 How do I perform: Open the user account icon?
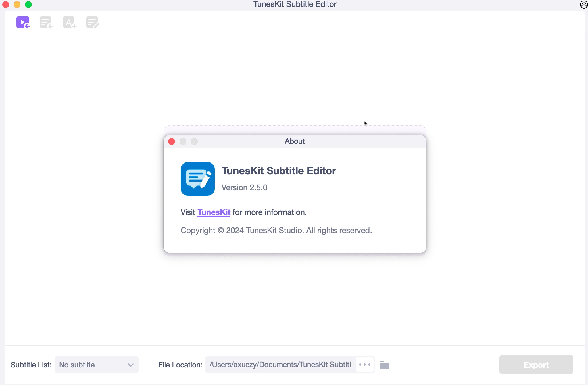point(584,5)
